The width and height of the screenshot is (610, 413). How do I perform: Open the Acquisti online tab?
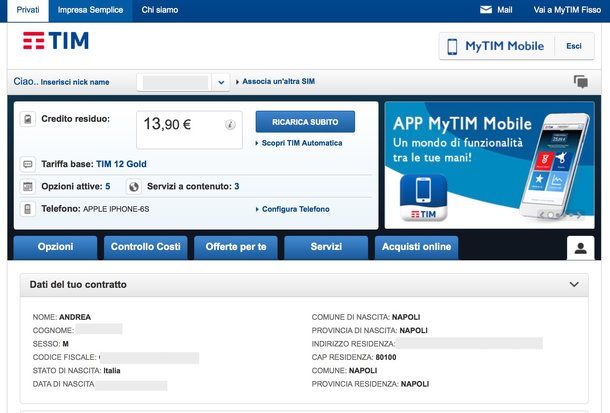click(x=416, y=247)
